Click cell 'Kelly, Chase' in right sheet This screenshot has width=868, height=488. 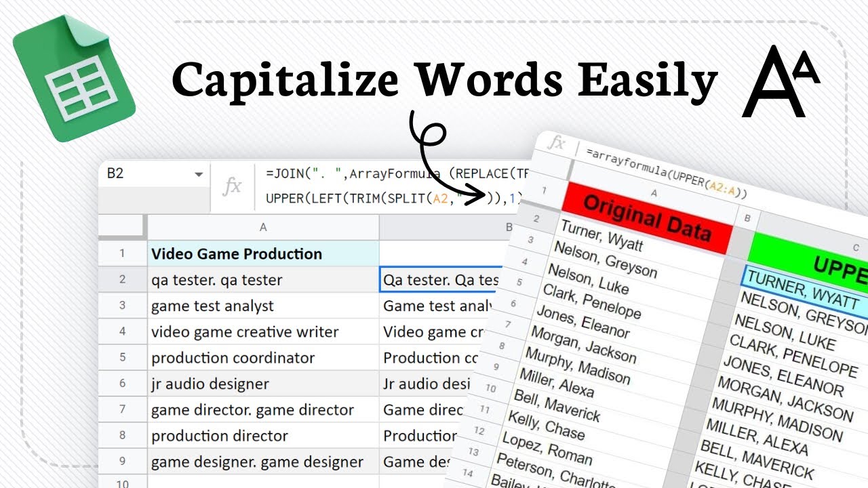click(x=546, y=424)
